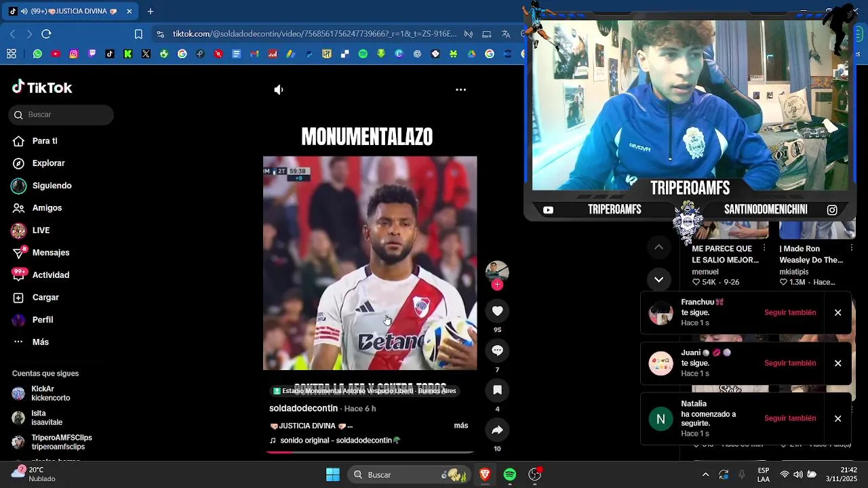
Task: Click the soldadodecontin username
Action: [303, 409]
